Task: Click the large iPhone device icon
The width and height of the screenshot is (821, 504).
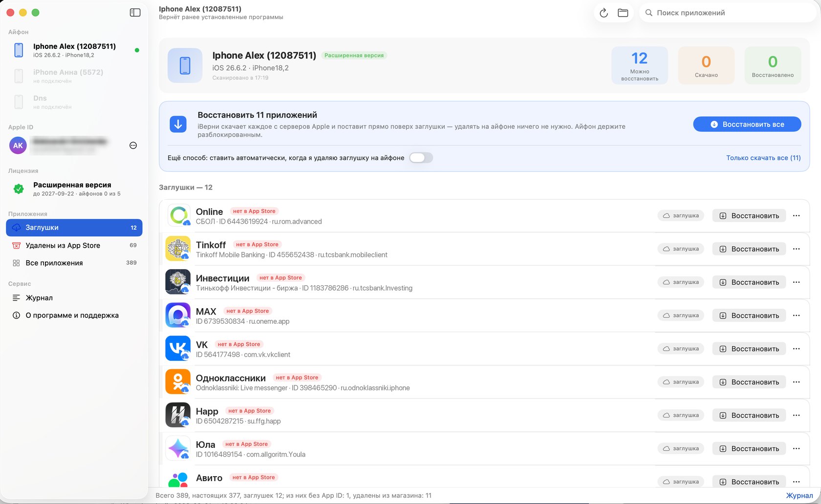Action: 185,65
